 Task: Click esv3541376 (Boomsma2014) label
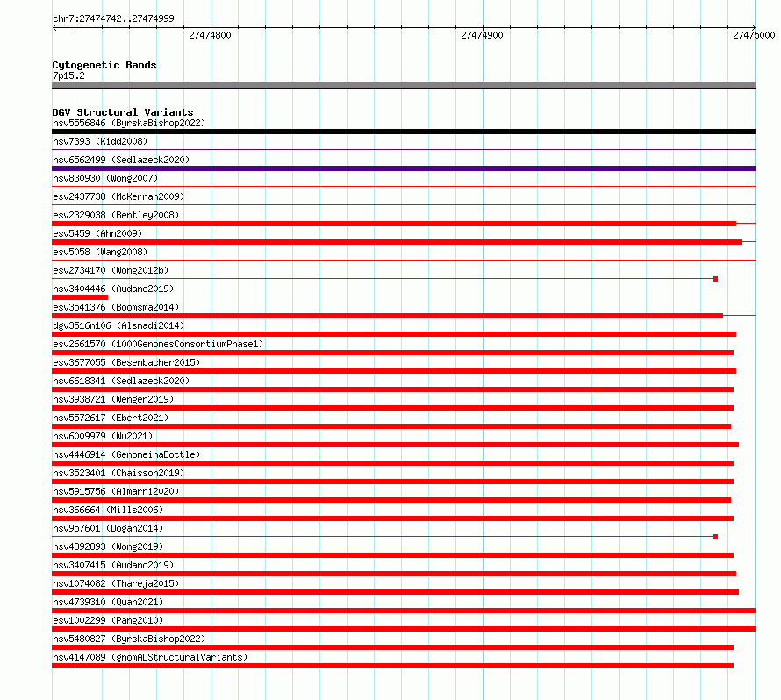tap(116, 307)
